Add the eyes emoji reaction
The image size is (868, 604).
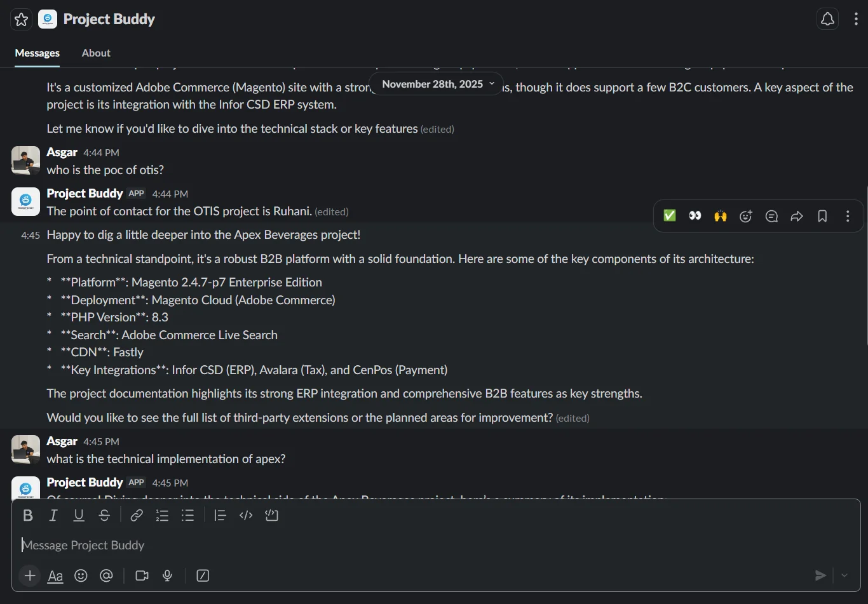[695, 216]
